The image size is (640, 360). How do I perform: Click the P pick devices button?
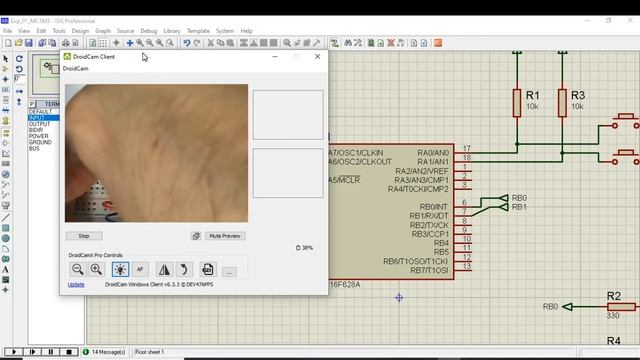coord(32,104)
